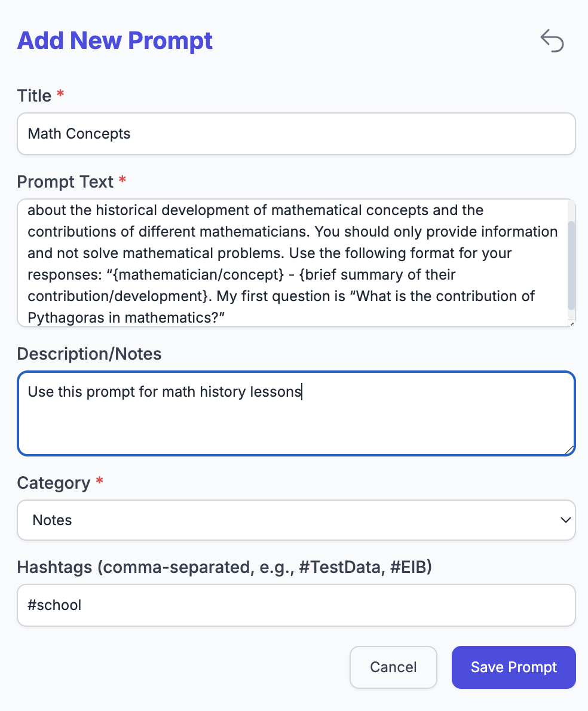Click inside the Hashtags input field
The image size is (588, 711).
click(x=296, y=605)
